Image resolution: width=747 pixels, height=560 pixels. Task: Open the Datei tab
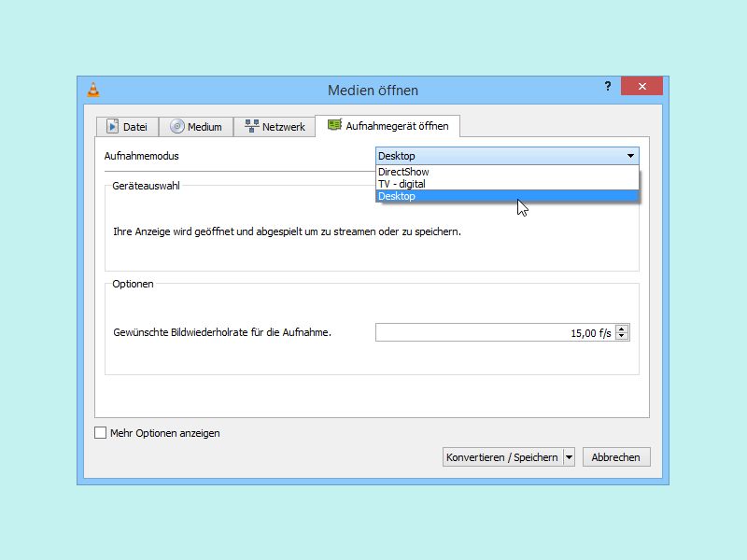pos(127,127)
